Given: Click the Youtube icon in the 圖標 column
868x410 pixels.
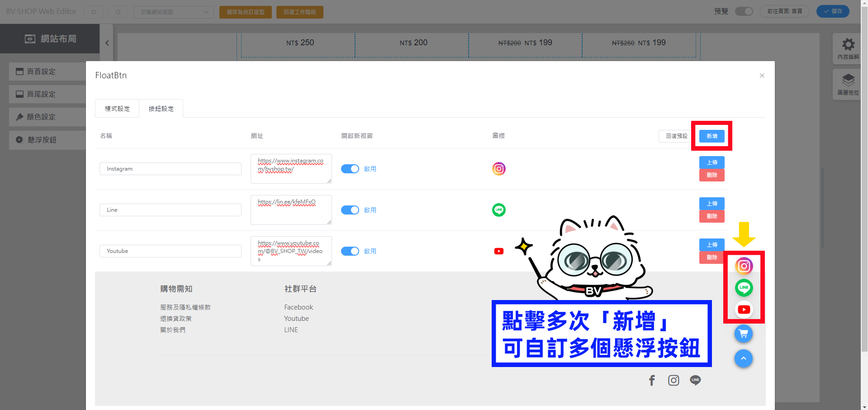Looking at the screenshot, I should click(499, 251).
